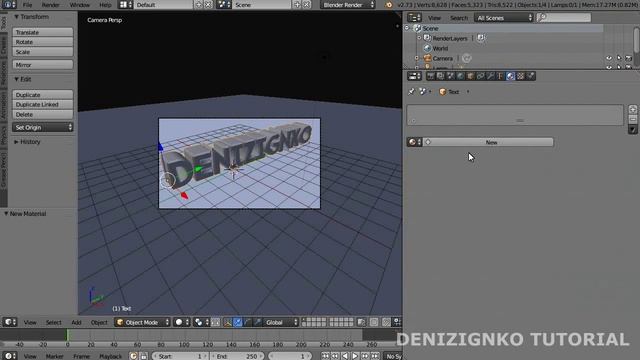
Task: Click the timeline Start frame field
Action: point(181,356)
